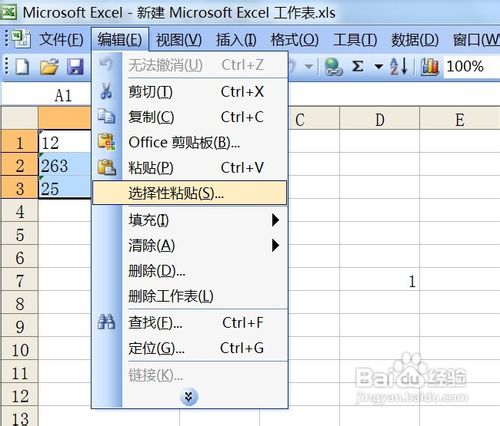Click the Save floppy disk icon

pos(75,66)
